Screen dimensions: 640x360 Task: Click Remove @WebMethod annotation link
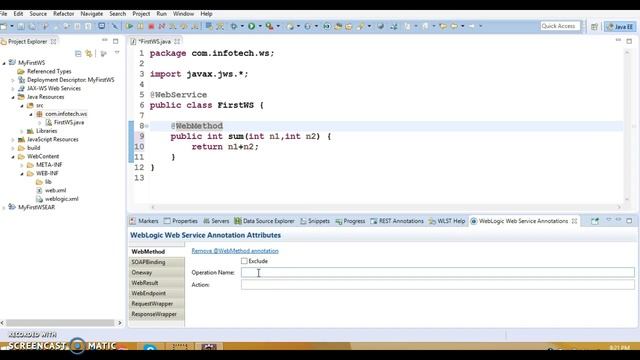235,251
